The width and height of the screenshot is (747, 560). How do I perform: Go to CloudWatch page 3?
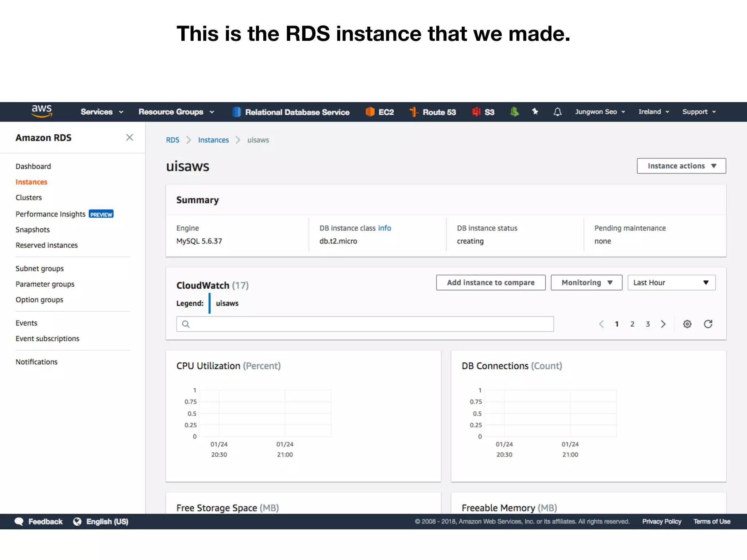(x=648, y=324)
